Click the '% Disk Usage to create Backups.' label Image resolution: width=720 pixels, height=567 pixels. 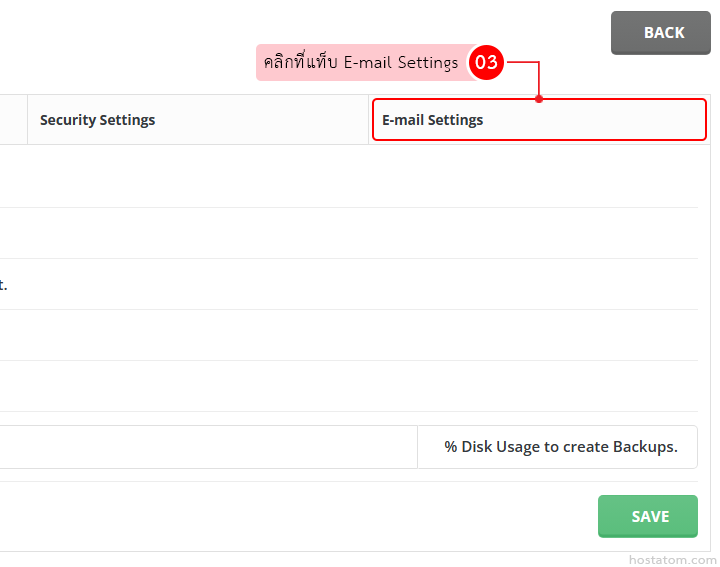point(560,447)
